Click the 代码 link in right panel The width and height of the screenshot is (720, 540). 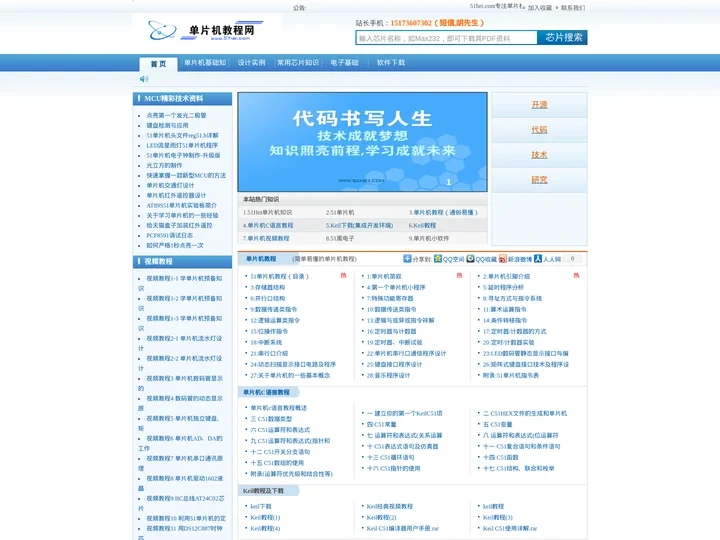(x=539, y=130)
